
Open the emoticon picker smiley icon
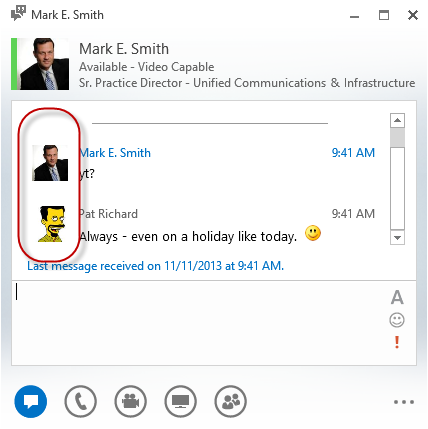tap(397, 320)
